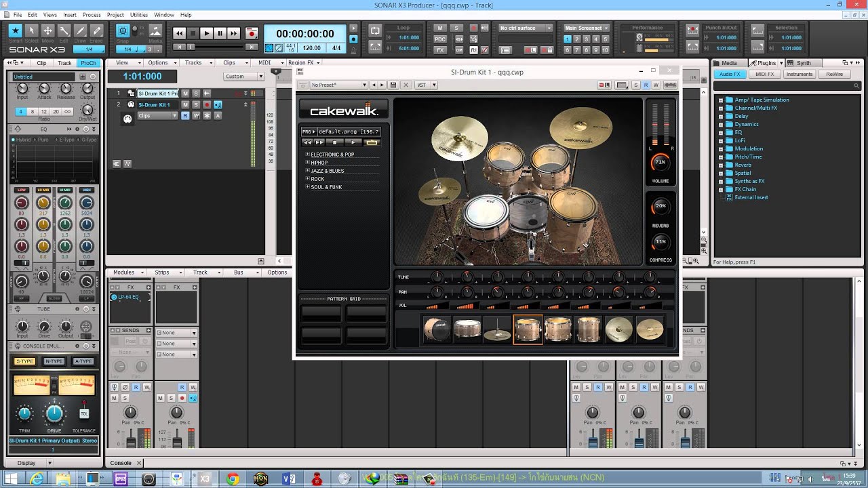Screen dimensions: 868x488
Task: Expand HIPHOP pattern folder
Action: (307, 163)
